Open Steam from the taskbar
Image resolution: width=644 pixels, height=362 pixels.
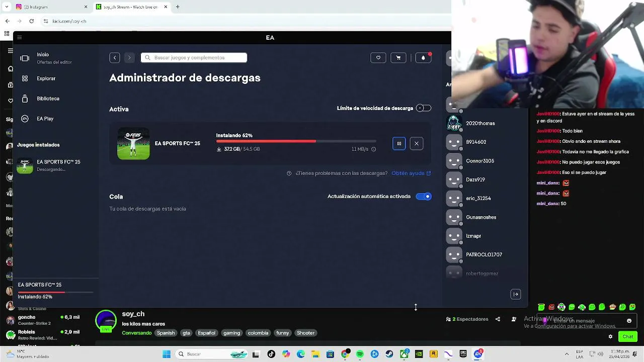coord(389,354)
